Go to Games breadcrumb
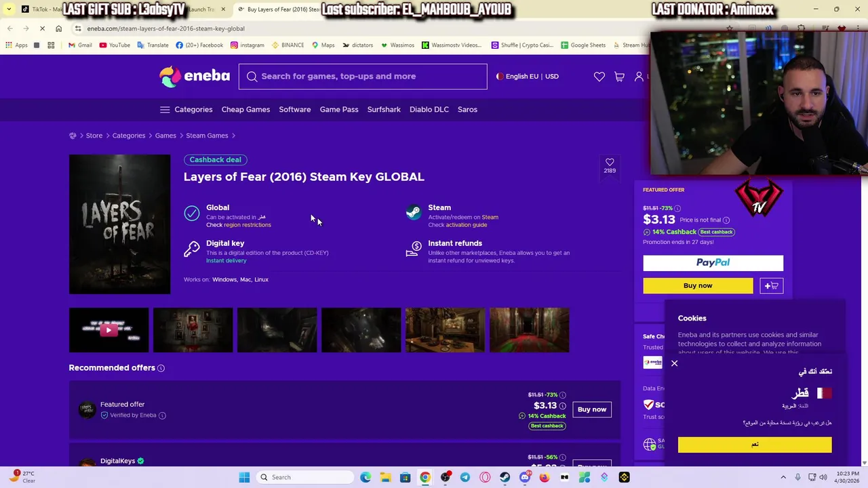868x488 pixels. [x=165, y=136]
